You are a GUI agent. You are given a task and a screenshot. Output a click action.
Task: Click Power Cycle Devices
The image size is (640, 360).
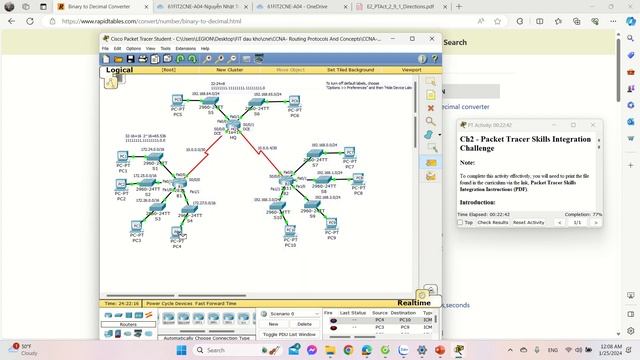pos(170,303)
